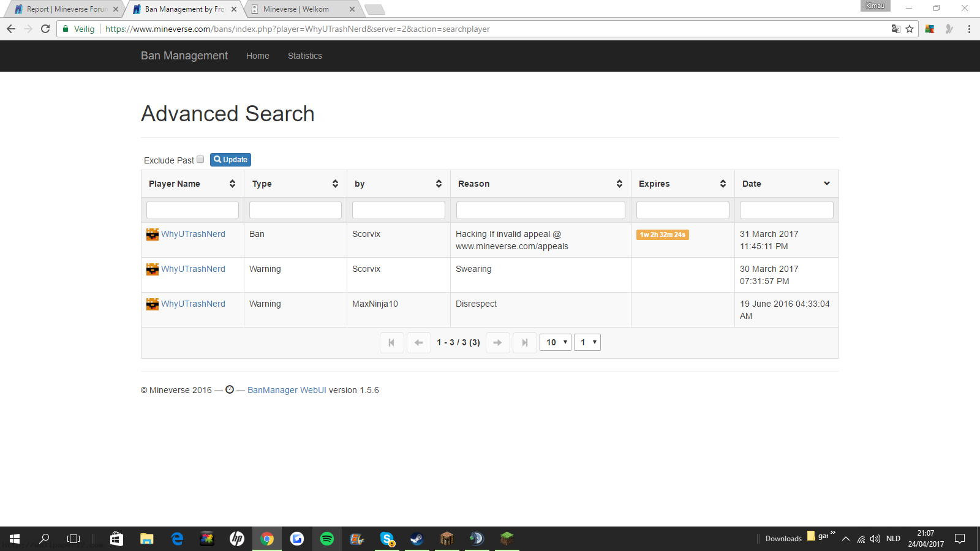Select the Ban Management browser tab
This screenshot has height=551, width=980.
pos(184,9)
